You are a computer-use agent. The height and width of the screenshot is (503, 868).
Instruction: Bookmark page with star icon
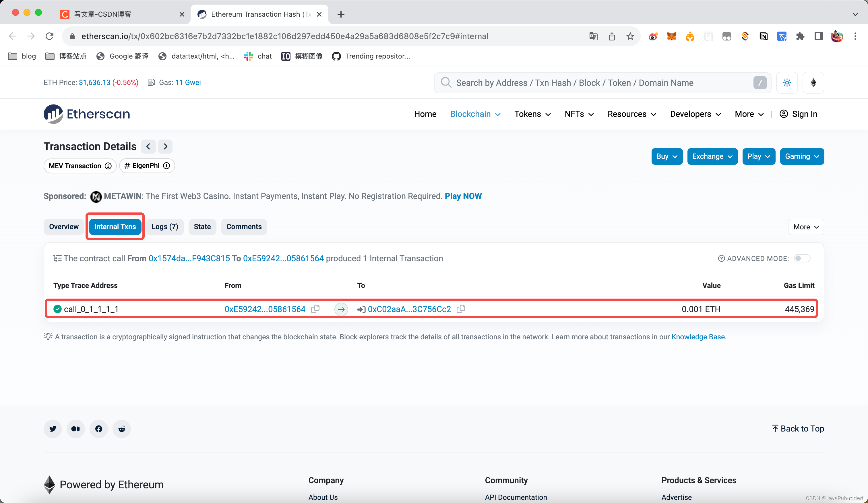630,36
